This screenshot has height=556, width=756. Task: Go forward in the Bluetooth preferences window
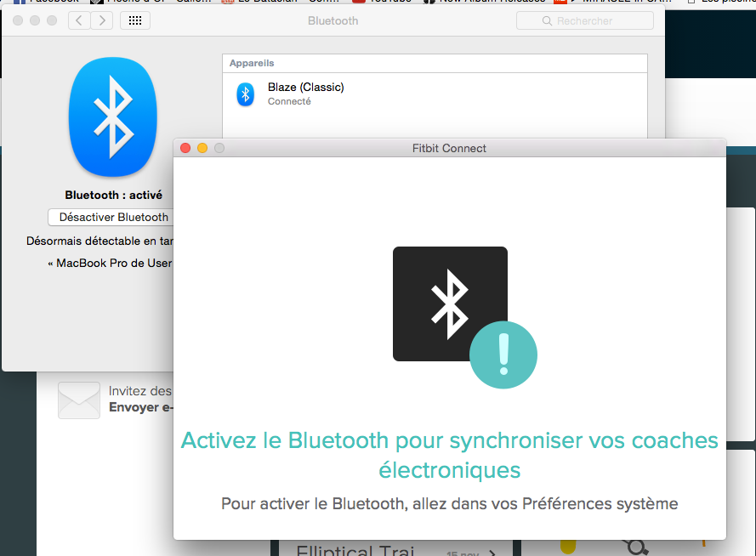102,20
